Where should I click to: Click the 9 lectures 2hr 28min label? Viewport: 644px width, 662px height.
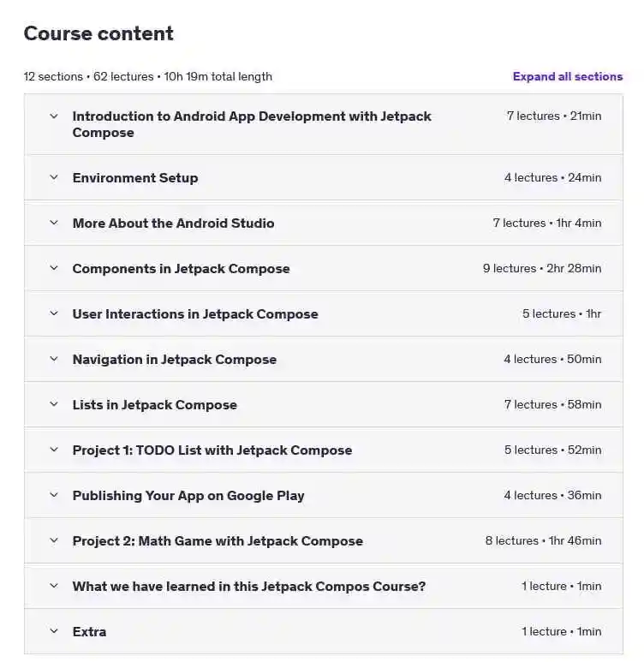coord(542,268)
